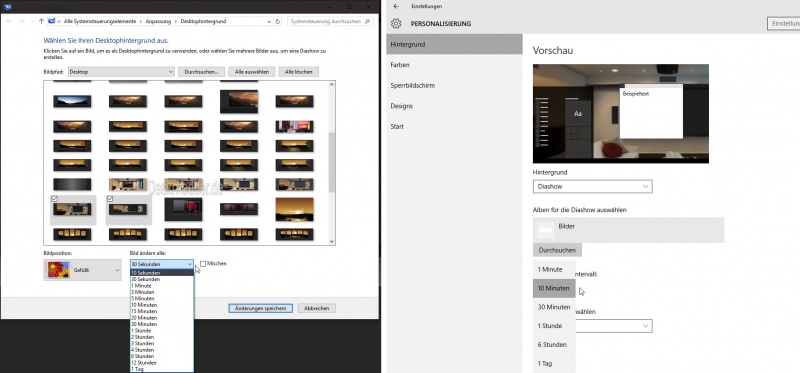Click the Control Panel icon in address bar
The image size is (800, 373).
52,21
